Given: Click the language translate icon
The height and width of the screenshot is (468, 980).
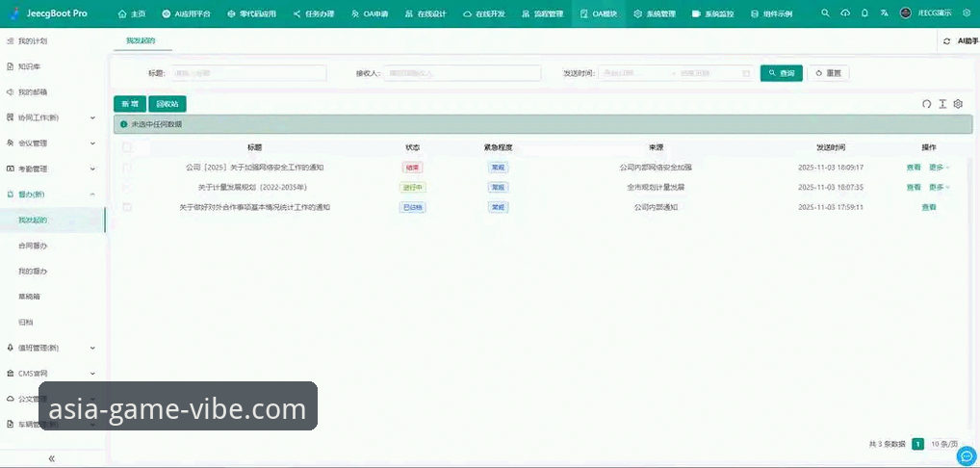Looking at the screenshot, I should pyautogui.click(x=884, y=13).
